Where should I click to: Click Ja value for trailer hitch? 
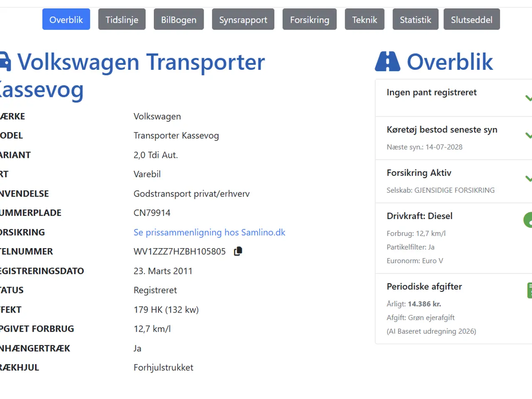pos(138,348)
